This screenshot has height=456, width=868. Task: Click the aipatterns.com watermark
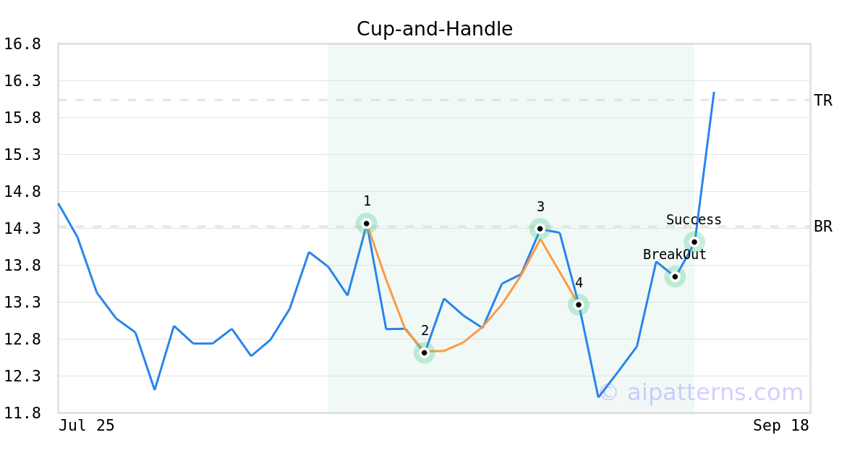pyautogui.click(x=701, y=392)
